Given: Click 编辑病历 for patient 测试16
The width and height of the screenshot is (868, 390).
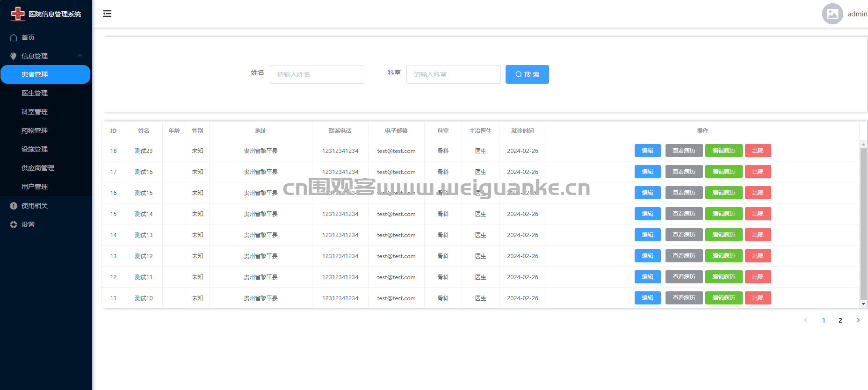Looking at the screenshot, I should coord(723,172).
